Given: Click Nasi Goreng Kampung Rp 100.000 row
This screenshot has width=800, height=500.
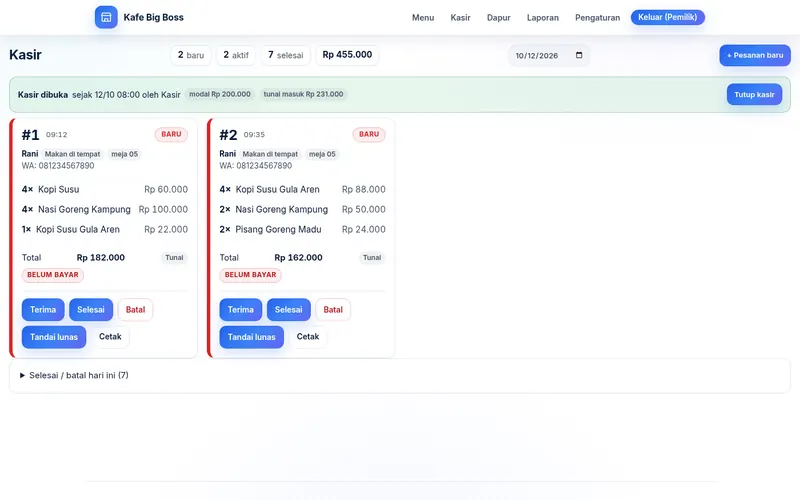Looking at the screenshot, I should click(x=105, y=210).
